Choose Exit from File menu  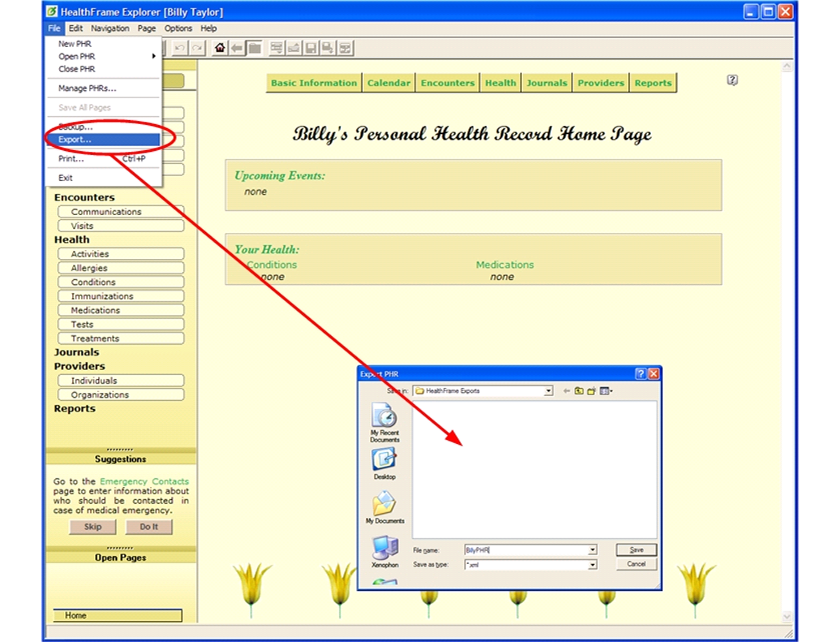pos(103,178)
